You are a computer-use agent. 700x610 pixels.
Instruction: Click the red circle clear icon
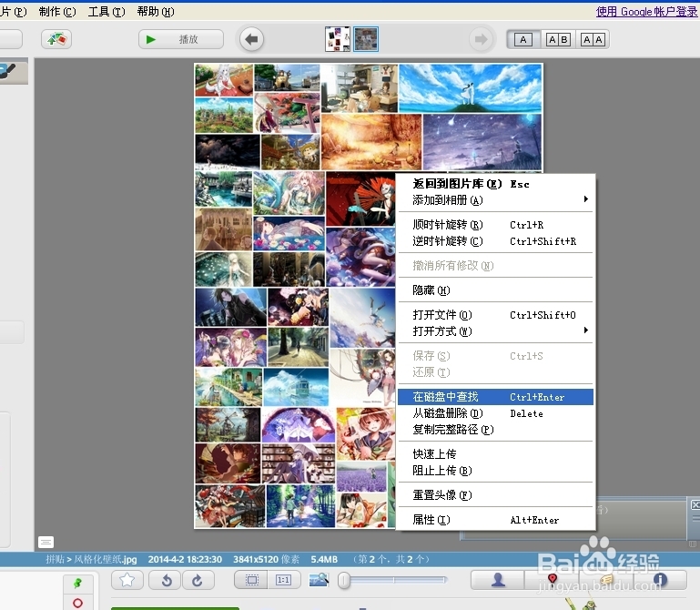(x=77, y=604)
